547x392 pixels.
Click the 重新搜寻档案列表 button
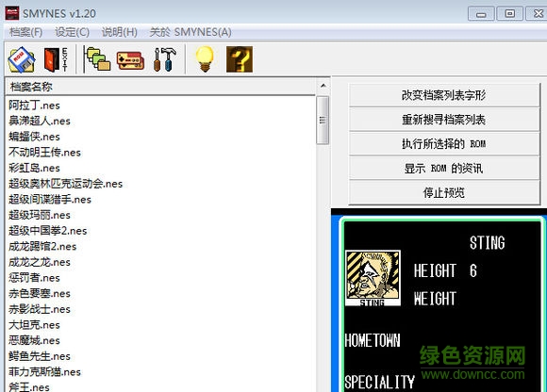(444, 120)
